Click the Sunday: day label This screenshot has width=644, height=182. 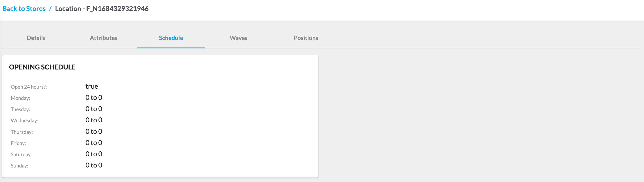tap(19, 166)
